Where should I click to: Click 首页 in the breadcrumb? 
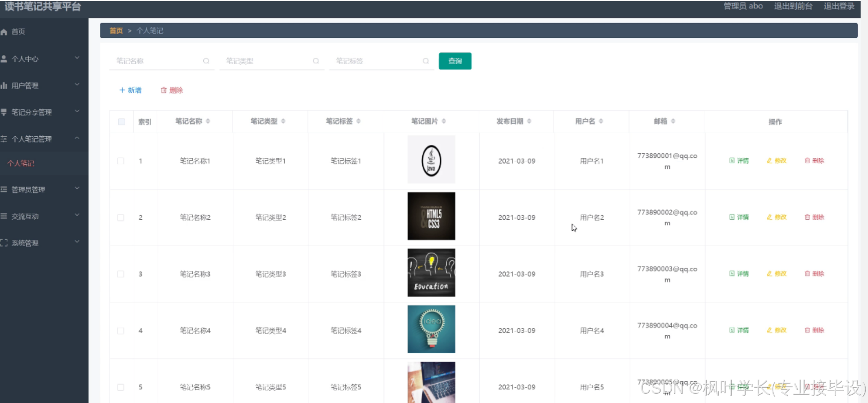116,30
